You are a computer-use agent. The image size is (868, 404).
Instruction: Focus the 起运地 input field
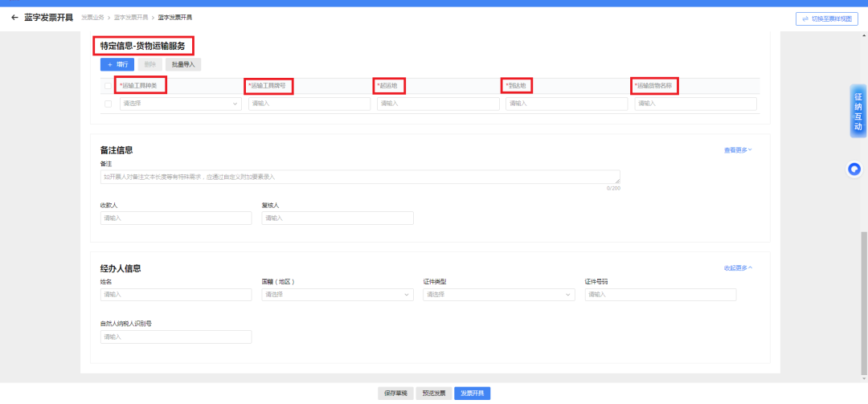(439, 104)
